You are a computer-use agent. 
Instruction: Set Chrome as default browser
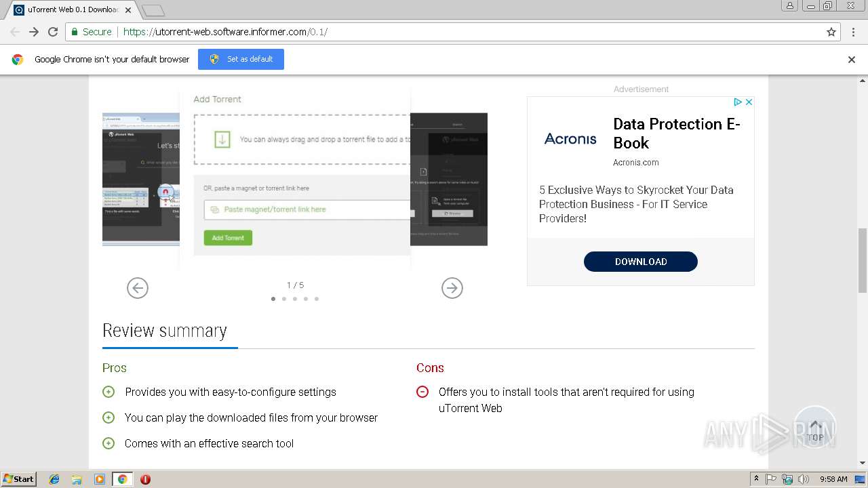(241, 59)
